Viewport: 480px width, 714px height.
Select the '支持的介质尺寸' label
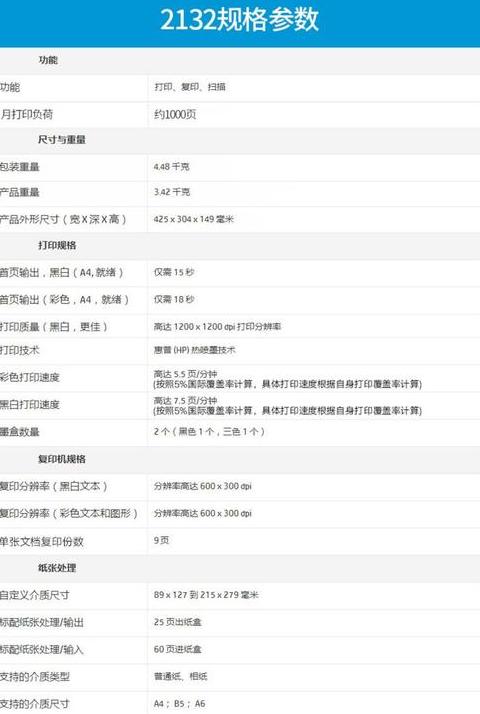pos(35,704)
